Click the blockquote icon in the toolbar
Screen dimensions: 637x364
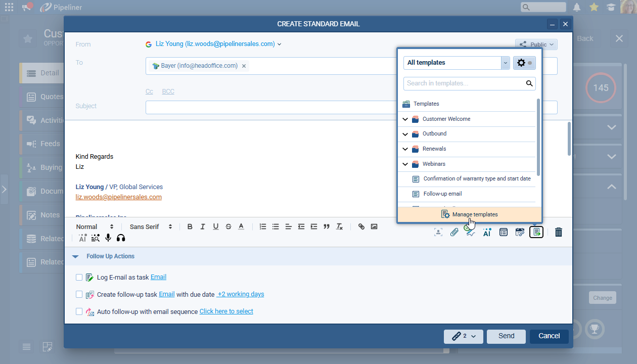327,226
